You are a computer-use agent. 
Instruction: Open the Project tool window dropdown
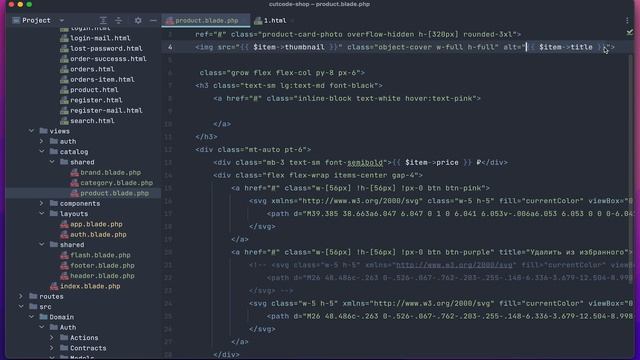click(62, 20)
